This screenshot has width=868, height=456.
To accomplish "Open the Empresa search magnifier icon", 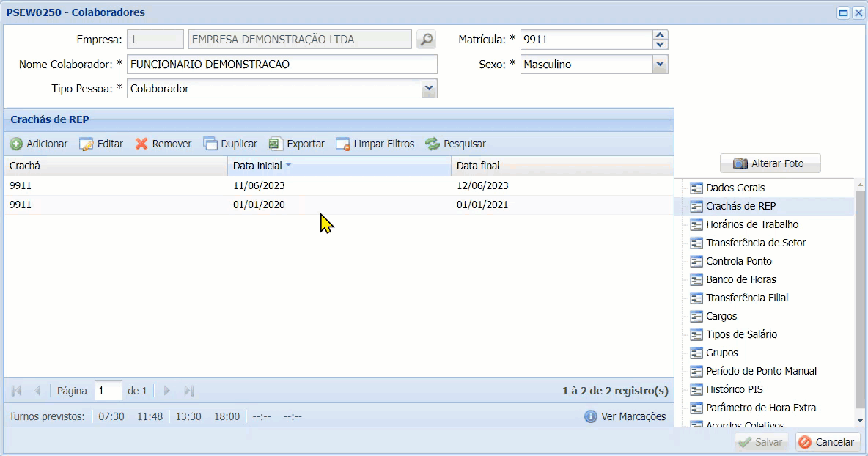I will pos(426,40).
